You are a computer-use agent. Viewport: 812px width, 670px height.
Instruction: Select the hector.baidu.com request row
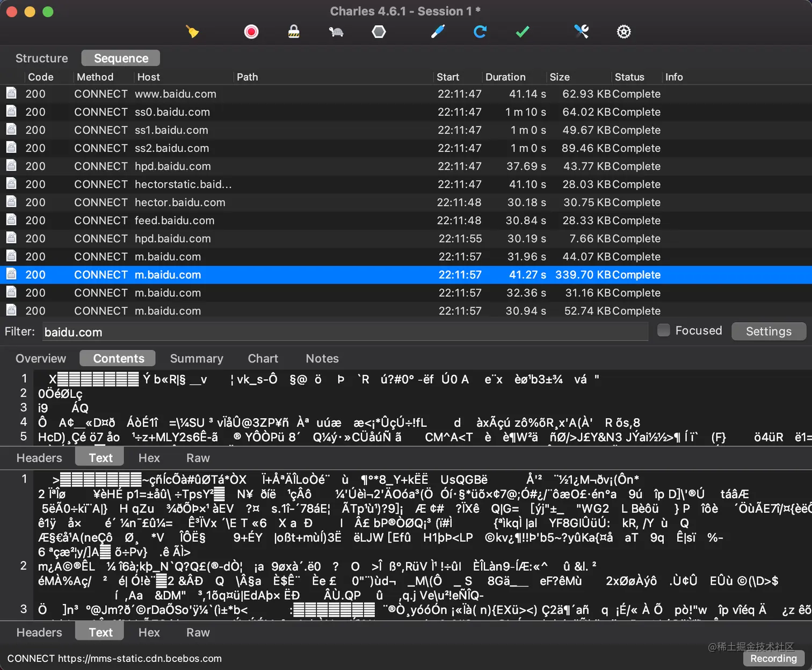tap(406, 202)
